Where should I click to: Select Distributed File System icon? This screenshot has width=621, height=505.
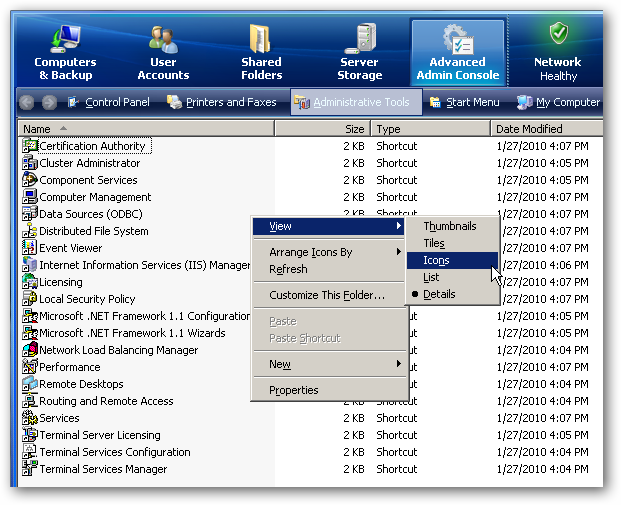pyautogui.click(x=30, y=231)
